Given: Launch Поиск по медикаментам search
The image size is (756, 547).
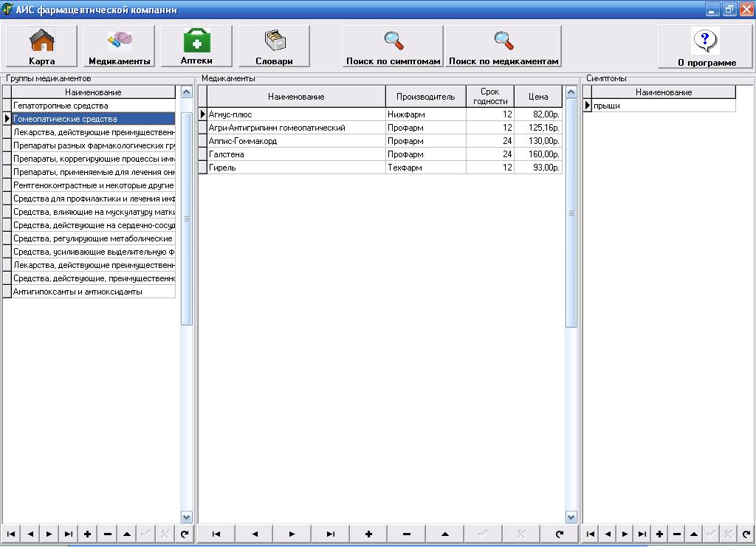Looking at the screenshot, I should [504, 46].
